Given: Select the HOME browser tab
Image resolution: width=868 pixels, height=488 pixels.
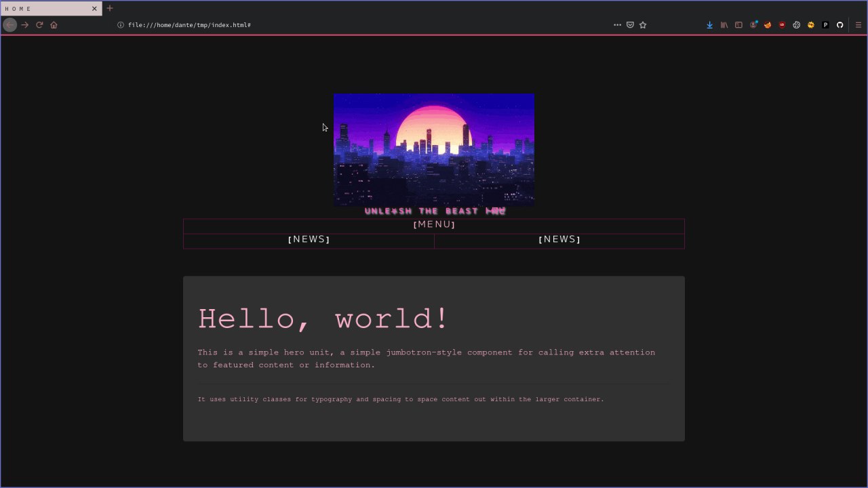Looking at the screenshot, I should click(52, 8).
